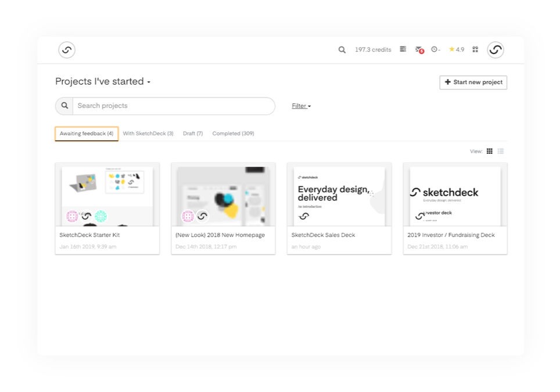Image resolution: width=560 pixels, height=392 pixels.
Task: Open the stacked list icon beside credits
Action: tap(403, 49)
